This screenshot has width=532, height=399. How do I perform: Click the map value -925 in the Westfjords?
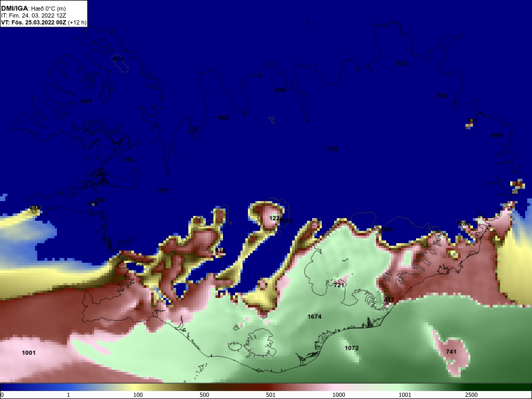86,101
